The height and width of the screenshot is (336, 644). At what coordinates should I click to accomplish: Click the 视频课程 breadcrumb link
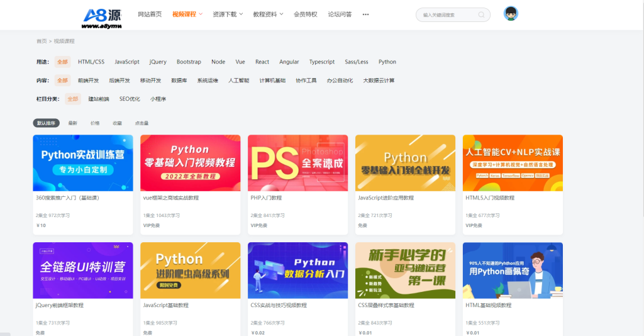(64, 41)
